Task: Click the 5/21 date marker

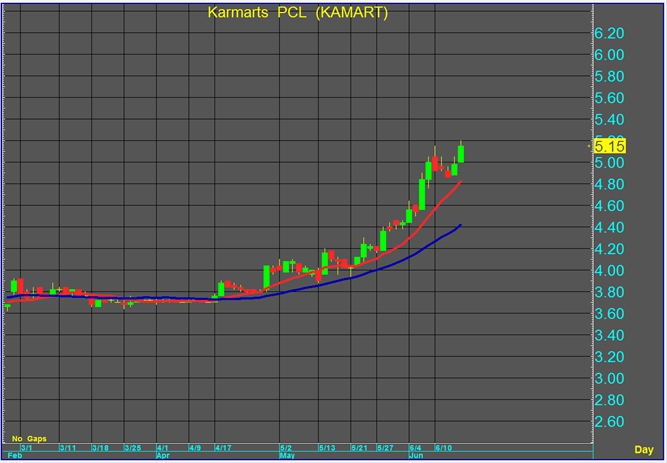Action: (359, 448)
